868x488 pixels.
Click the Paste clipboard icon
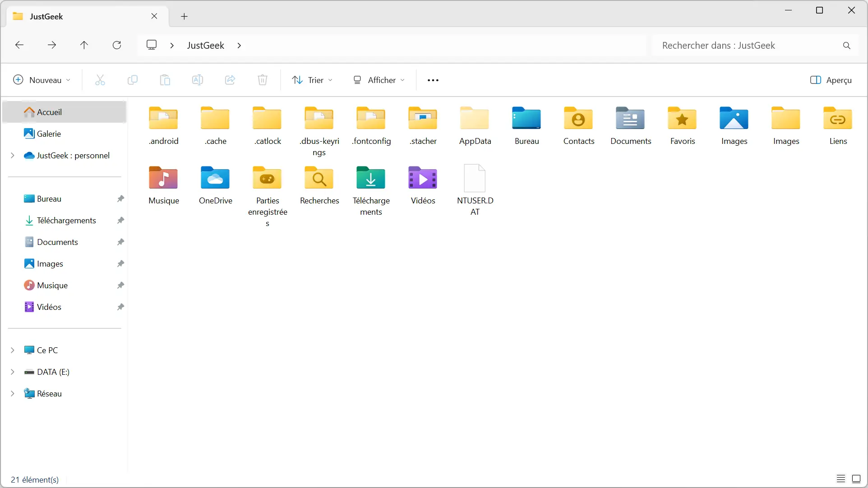(165, 80)
